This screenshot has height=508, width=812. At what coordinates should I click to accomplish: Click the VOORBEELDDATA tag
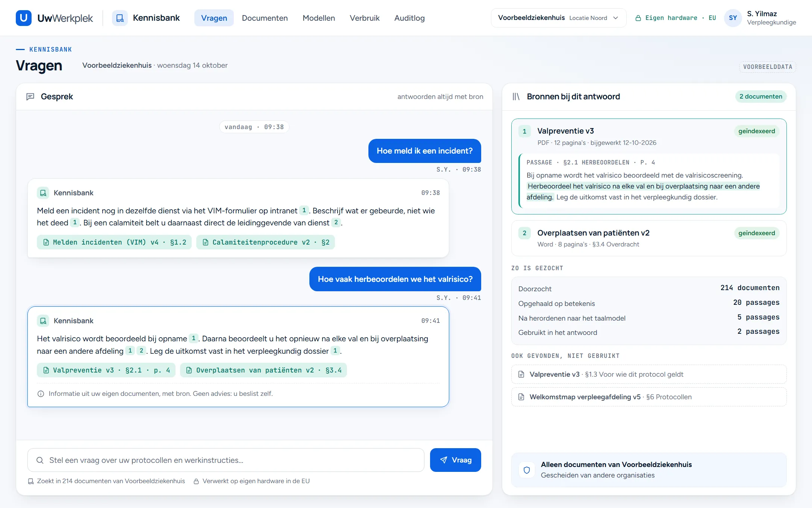tap(768, 67)
